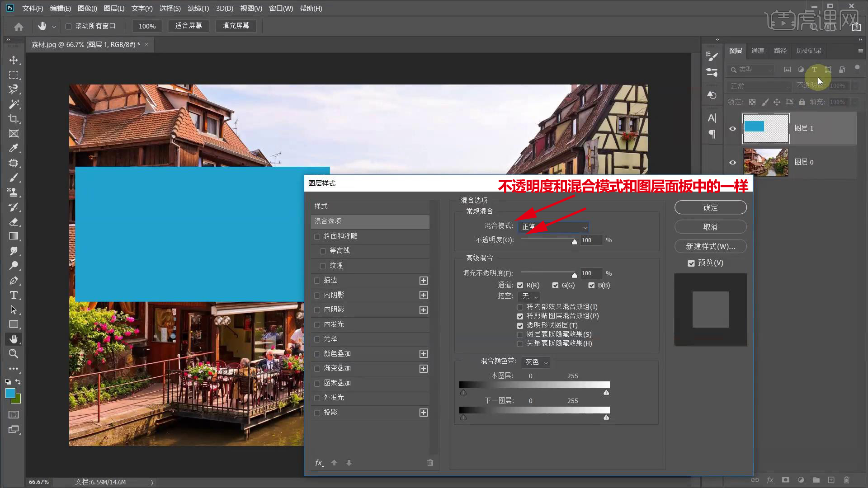Select the Horizontal Type tool
The image size is (868, 488).
(x=14, y=295)
